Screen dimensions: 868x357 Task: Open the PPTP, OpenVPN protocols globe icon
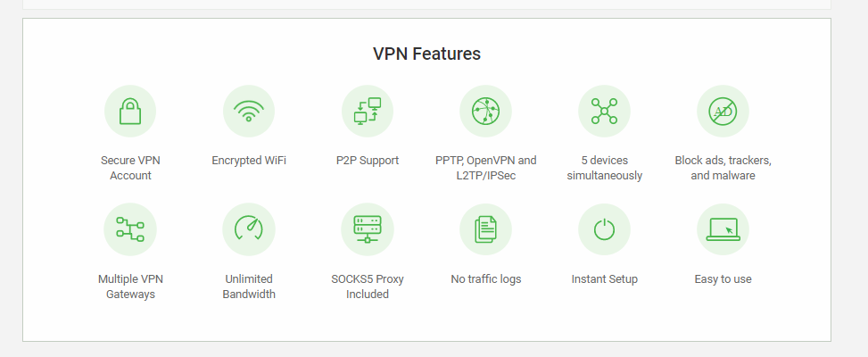click(x=485, y=112)
